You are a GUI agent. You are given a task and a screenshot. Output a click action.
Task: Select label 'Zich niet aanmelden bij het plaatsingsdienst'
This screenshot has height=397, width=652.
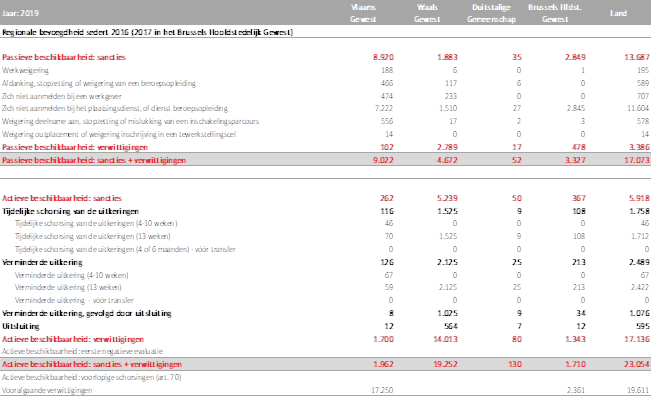(x=115, y=108)
